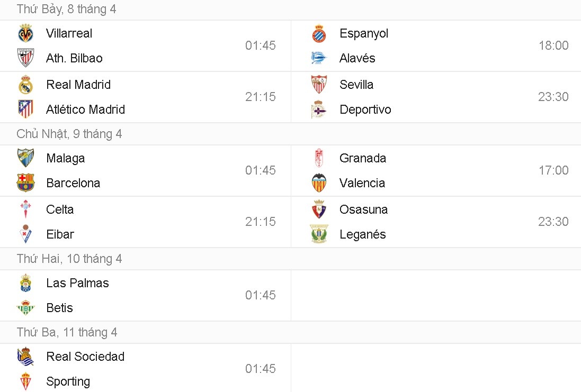Viewport: 581px width, 392px height.
Task: Open the Malaga team link
Action: (65, 158)
